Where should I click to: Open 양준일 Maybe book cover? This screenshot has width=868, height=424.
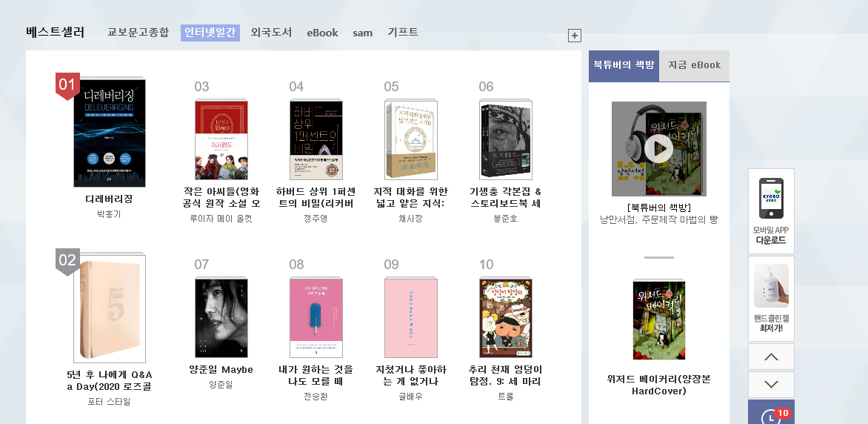(221, 317)
